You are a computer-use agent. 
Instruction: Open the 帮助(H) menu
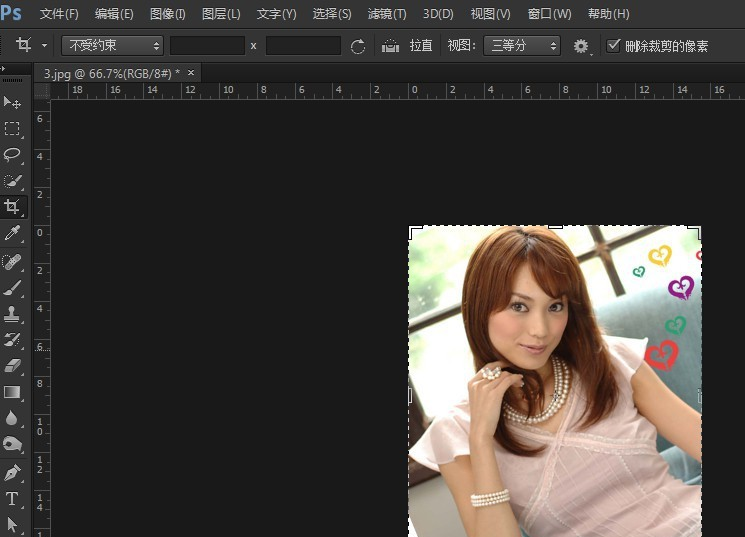pos(609,14)
